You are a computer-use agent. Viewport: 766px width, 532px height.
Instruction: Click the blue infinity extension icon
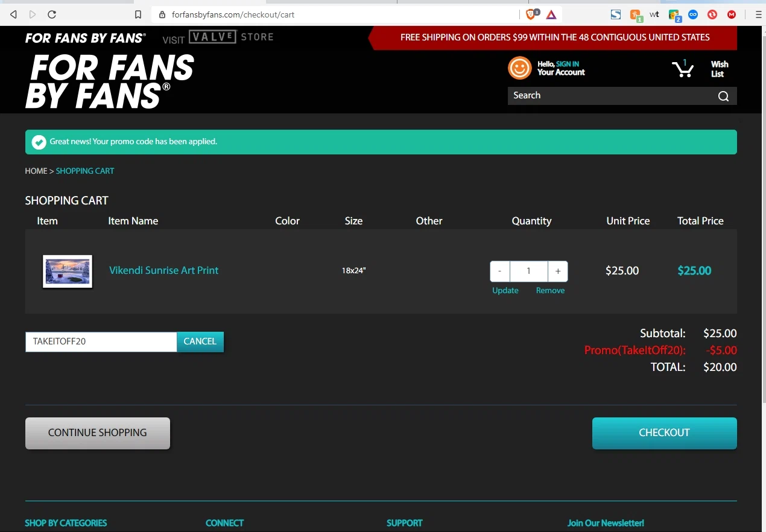[693, 14]
